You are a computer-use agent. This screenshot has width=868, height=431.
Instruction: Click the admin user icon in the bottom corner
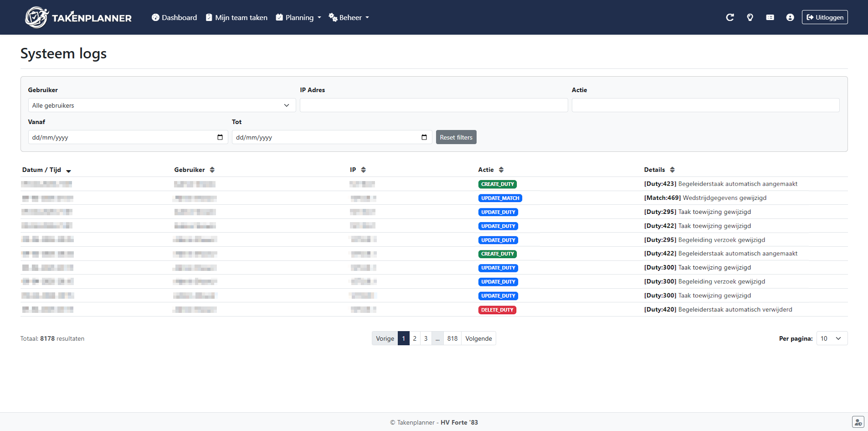point(858,422)
